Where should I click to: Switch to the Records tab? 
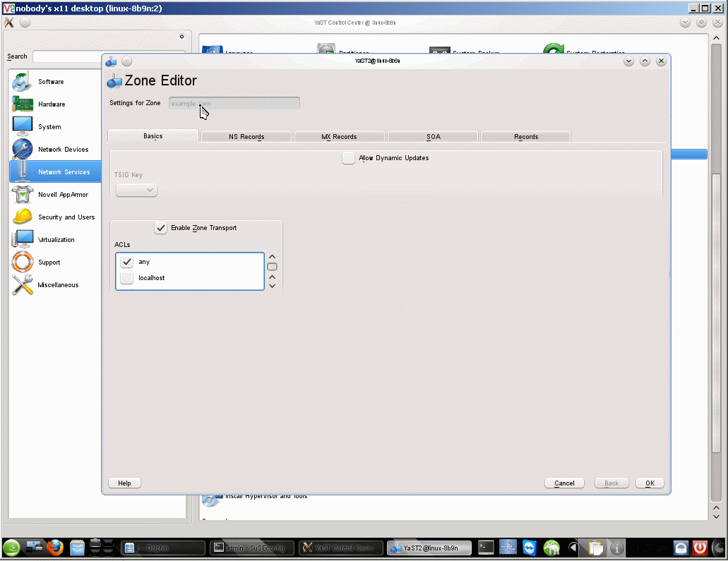click(x=526, y=136)
